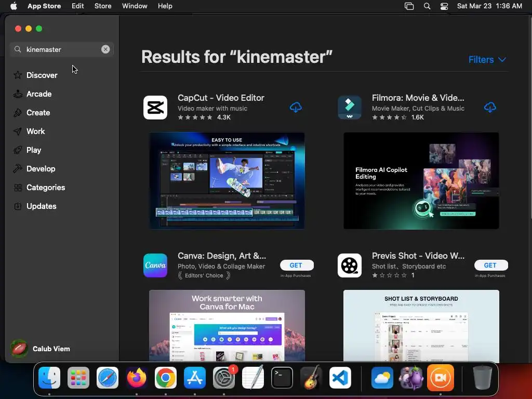Open the Trash in the Dock
This screenshot has width=532, height=399.
click(x=483, y=378)
